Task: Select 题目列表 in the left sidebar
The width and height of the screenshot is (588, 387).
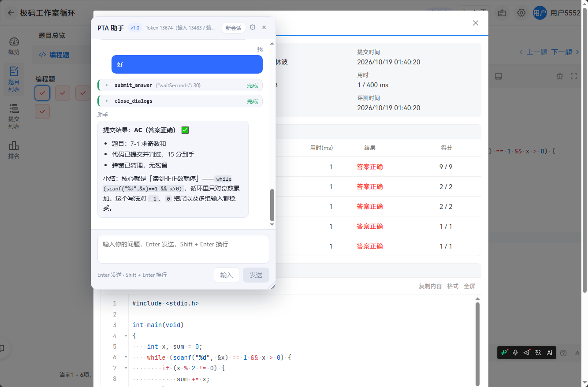Action: [x=14, y=79]
